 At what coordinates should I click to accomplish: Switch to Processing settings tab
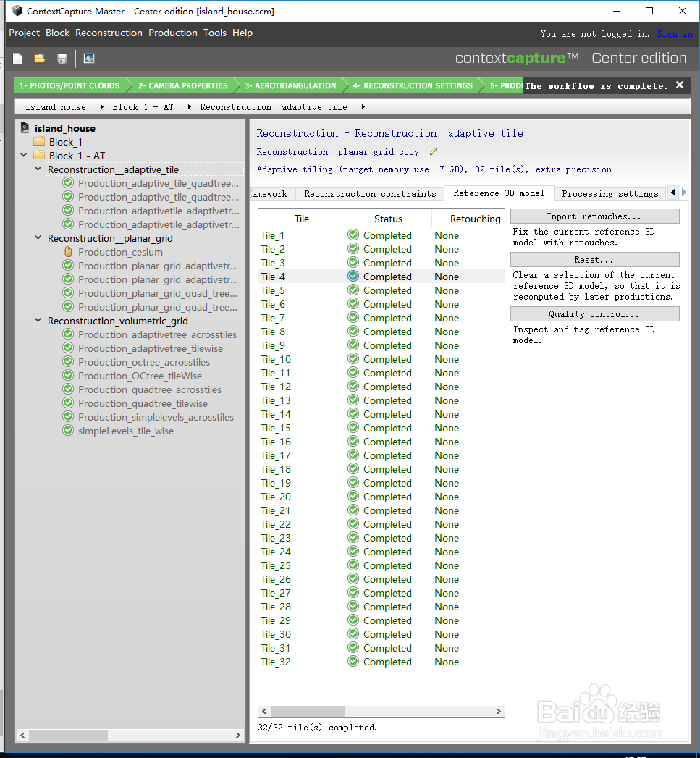pos(610,194)
